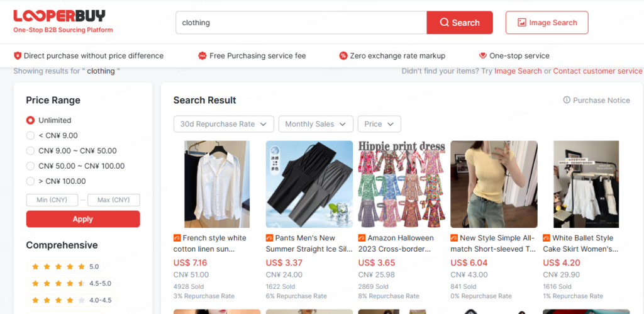
Task: Open White Ballet Style Cake Skirt title
Action: click(x=580, y=244)
